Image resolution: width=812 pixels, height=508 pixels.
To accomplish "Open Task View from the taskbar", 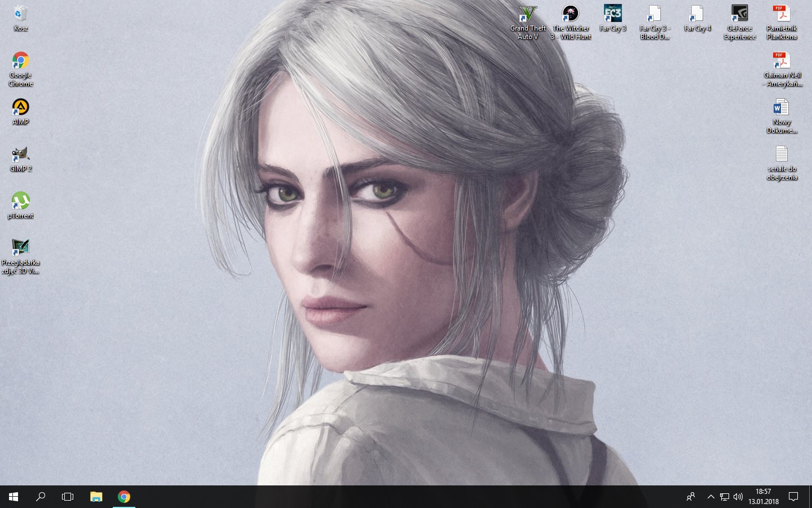I will tap(68, 497).
